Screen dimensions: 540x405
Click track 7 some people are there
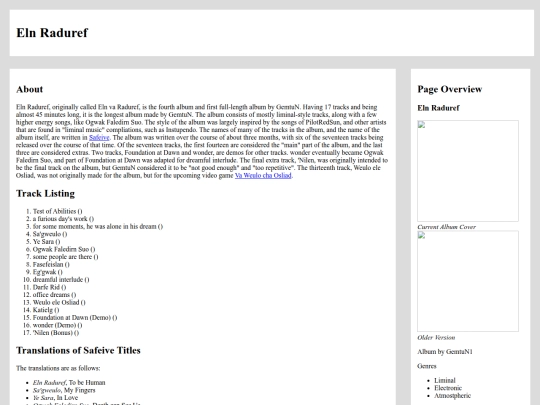pyautogui.click(x=65, y=257)
